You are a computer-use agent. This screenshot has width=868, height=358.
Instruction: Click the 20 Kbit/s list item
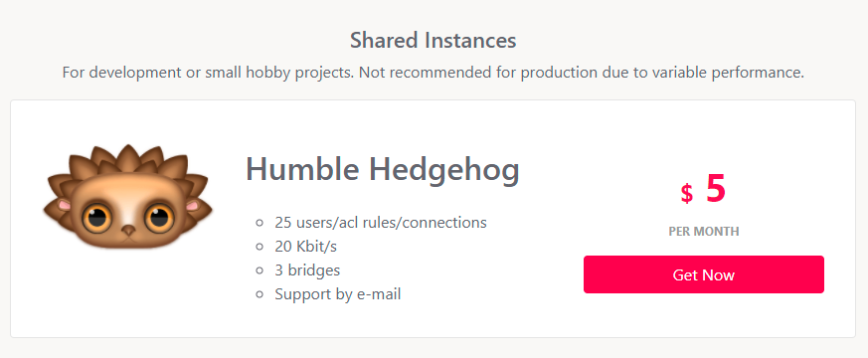pyautogui.click(x=305, y=247)
